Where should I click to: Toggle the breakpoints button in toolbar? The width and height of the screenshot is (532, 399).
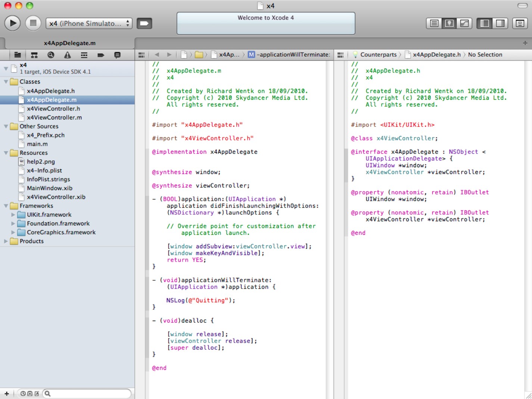144,24
